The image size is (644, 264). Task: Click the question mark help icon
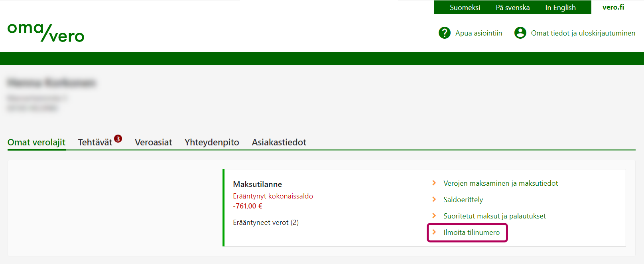click(444, 33)
